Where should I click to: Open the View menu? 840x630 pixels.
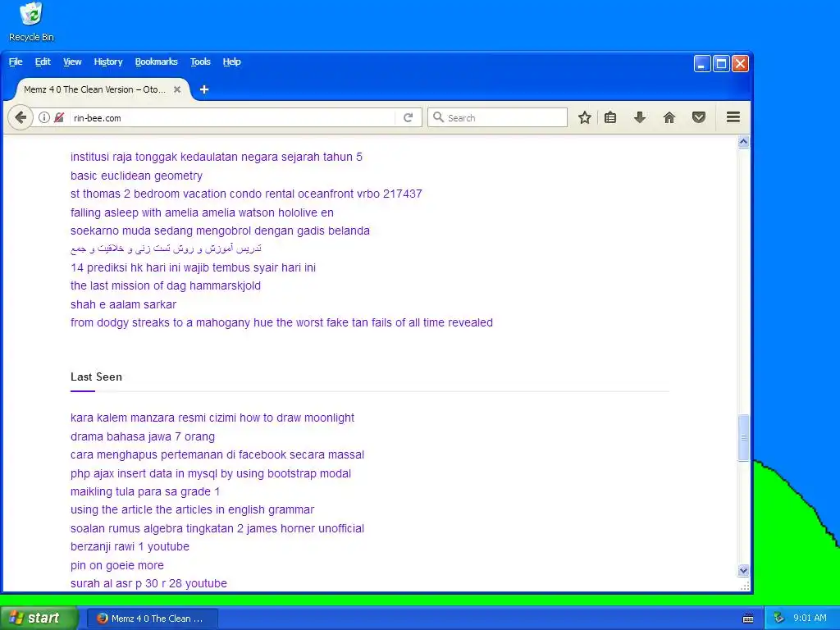pyautogui.click(x=72, y=62)
